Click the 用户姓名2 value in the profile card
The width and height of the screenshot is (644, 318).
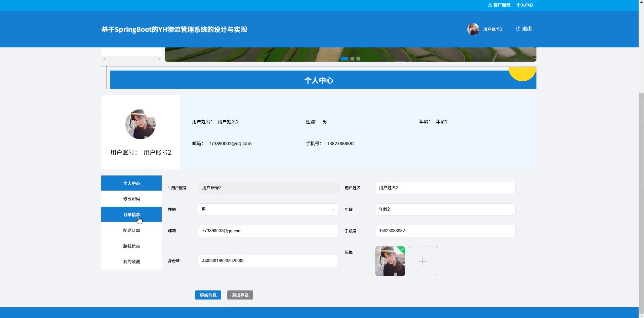tap(228, 122)
